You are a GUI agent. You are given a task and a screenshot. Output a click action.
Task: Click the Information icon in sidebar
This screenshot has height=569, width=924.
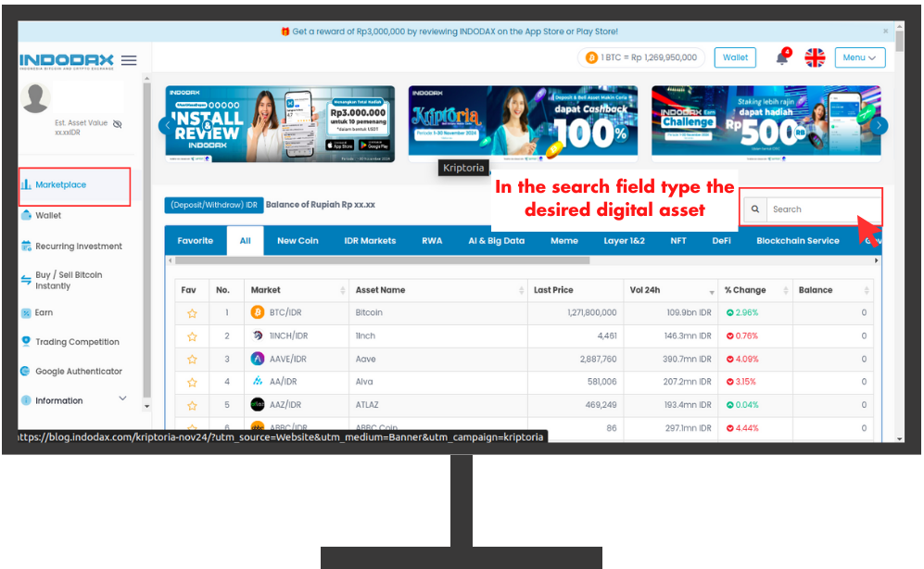click(26, 400)
